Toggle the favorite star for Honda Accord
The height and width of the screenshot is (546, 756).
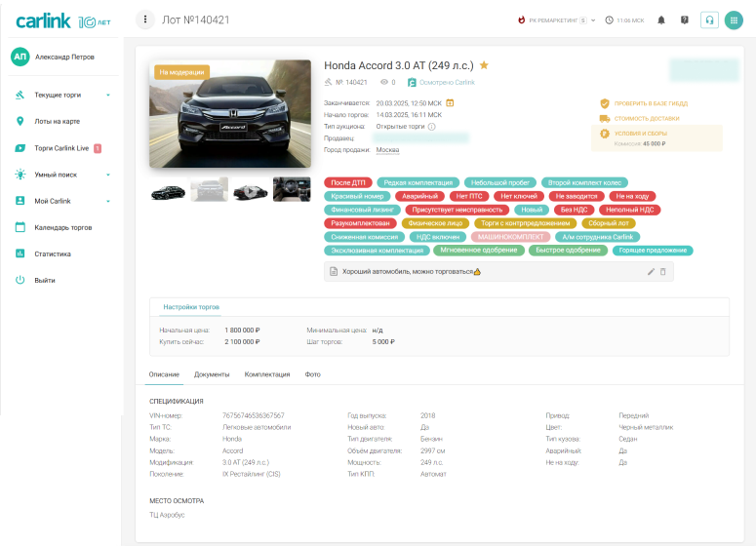[484, 65]
